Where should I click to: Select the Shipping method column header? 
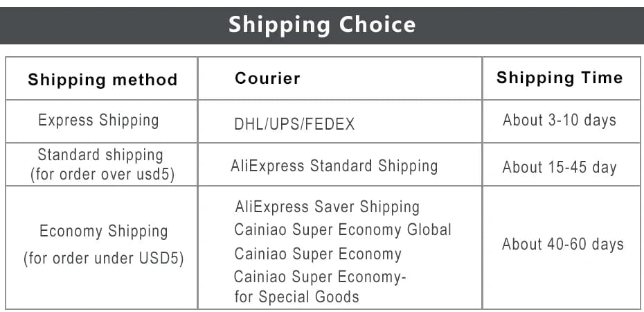point(102,80)
